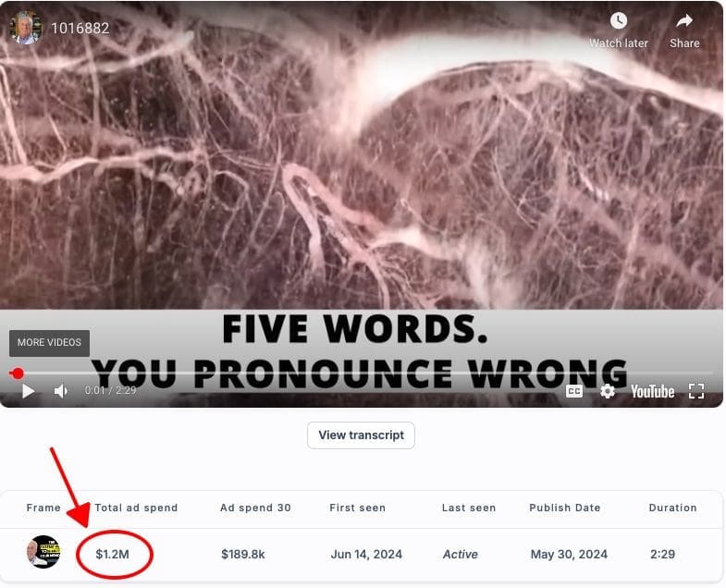Open the video settings gear
The height and width of the screenshot is (588, 726).
(x=607, y=391)
